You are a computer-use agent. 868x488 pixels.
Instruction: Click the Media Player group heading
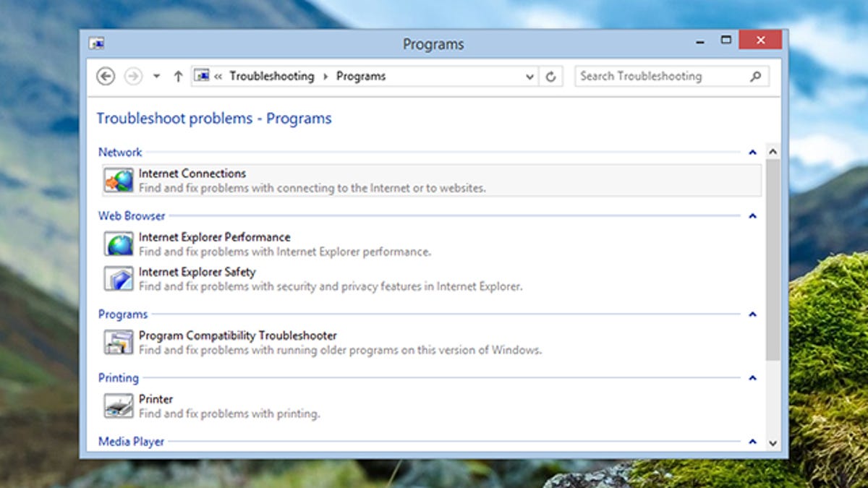tap(132, 441)
